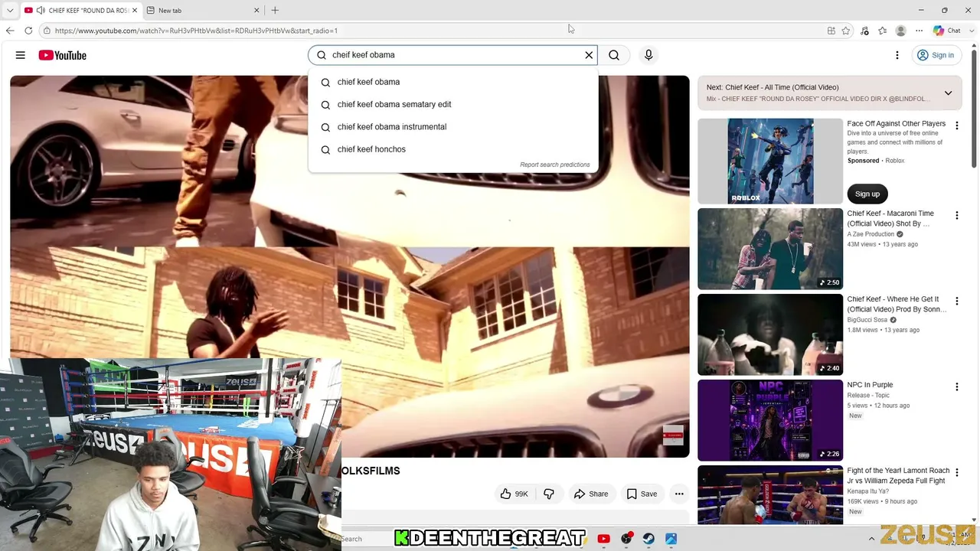This screenshot has height=551, width=980.
Task: Open browser tab search dropdown
Action: point(10,11)
